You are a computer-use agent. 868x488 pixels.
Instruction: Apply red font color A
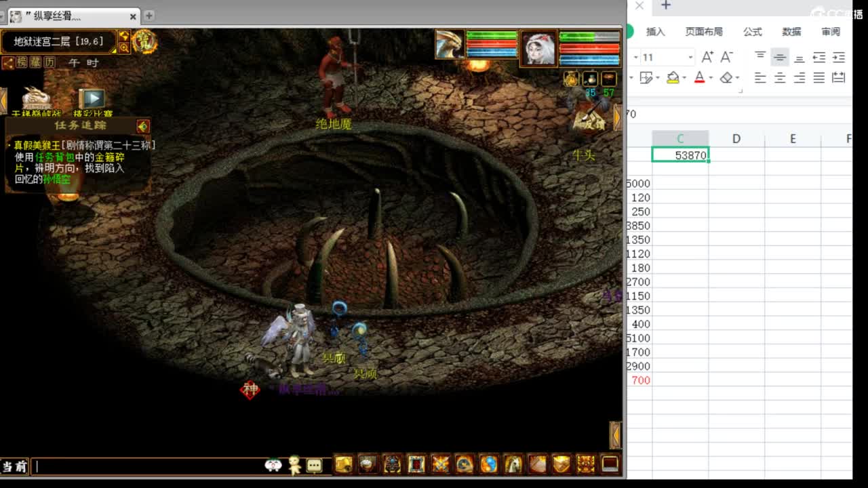point(699,78)
